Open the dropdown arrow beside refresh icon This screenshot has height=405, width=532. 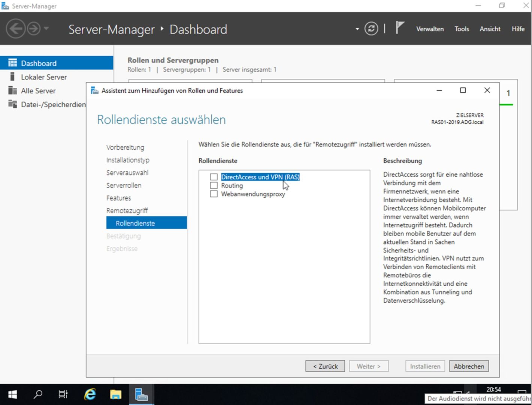point(357,29)
